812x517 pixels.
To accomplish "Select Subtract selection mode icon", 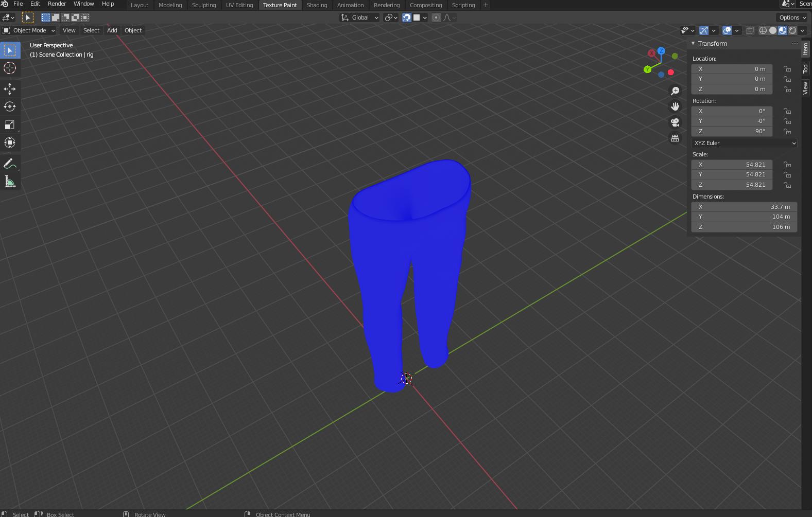I will point(65,17).
